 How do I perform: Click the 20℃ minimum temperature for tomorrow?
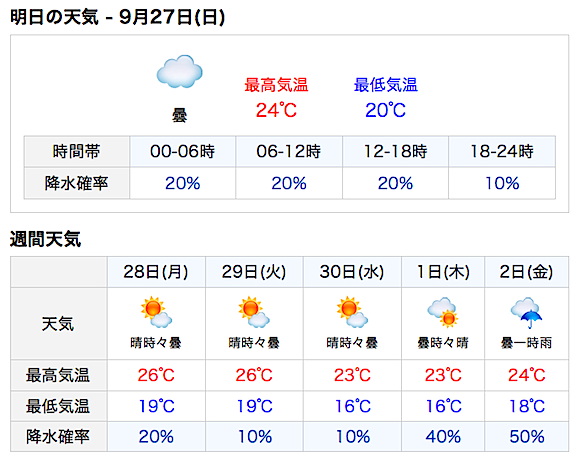coord(385,110)
